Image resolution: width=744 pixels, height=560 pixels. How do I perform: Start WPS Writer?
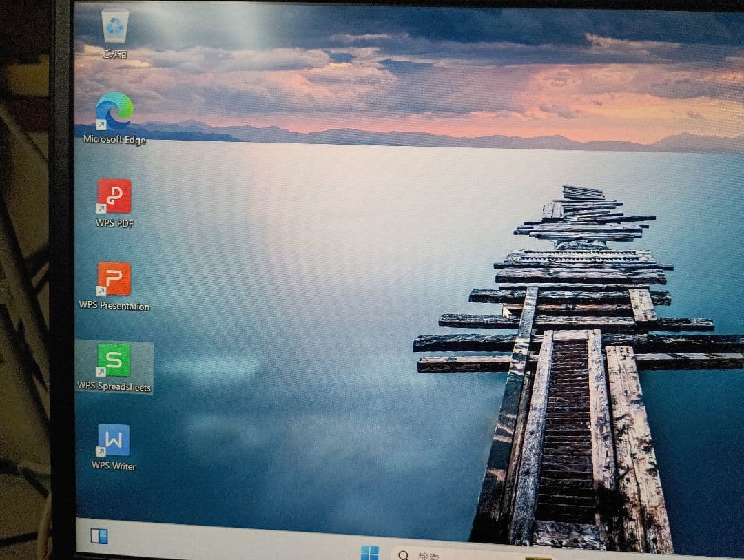[114, 441]
